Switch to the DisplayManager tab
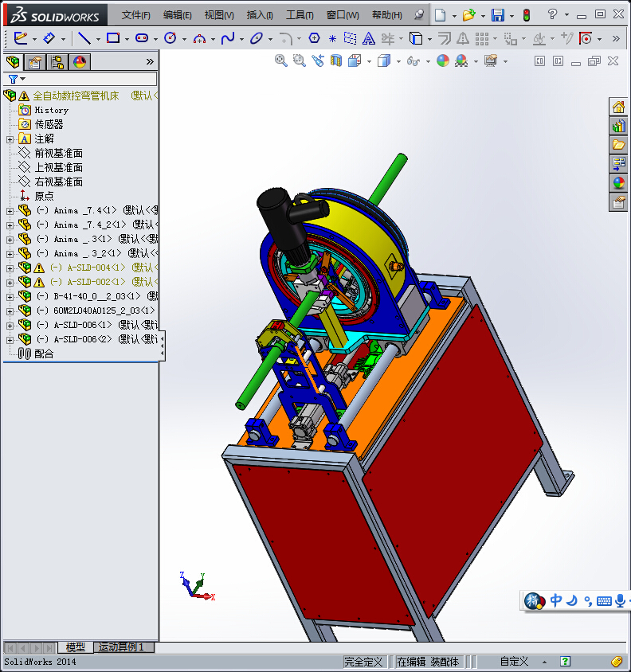 click(x=80, y=63)
